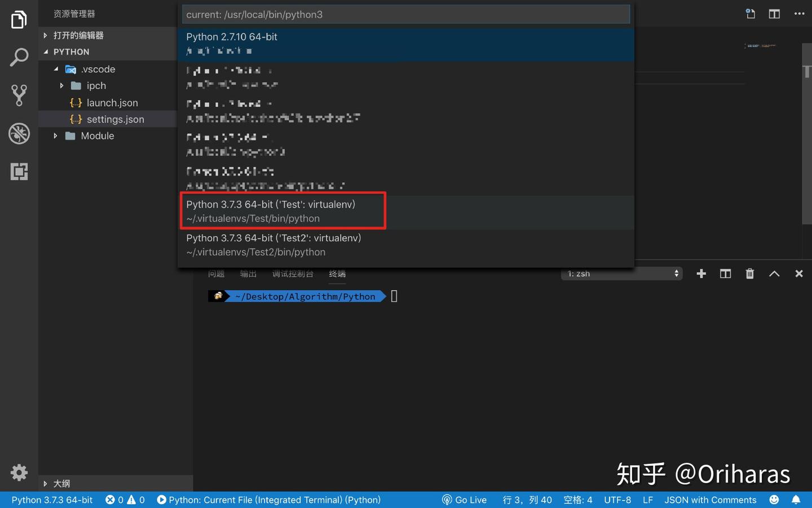The height and width of the screenshot is (508, 812).
Task: Open the Explorer view in the activity bar
Action: click(x=19, y=19)
